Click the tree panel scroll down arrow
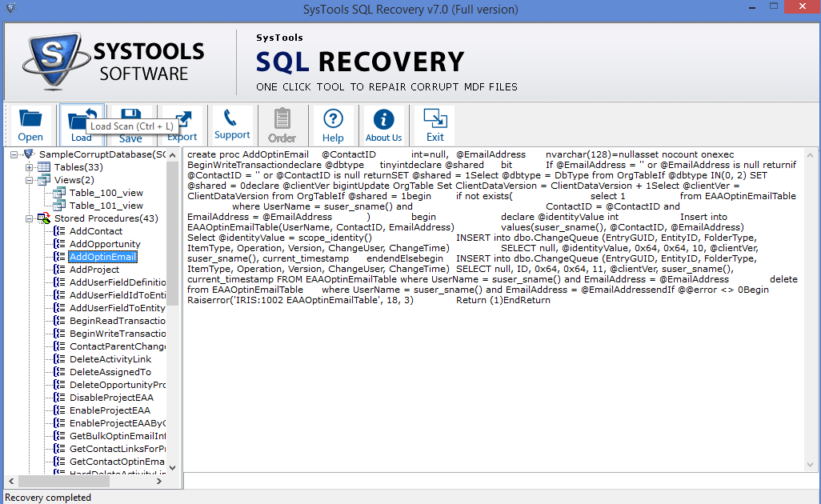Screen dimensions: 821x504 coord(172,467)
